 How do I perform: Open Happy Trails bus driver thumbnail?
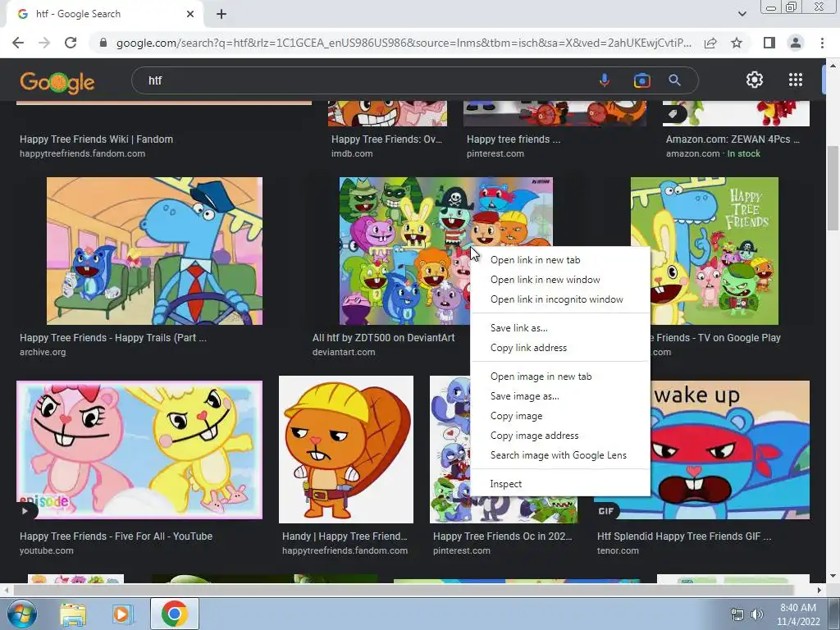pos(154,251)
